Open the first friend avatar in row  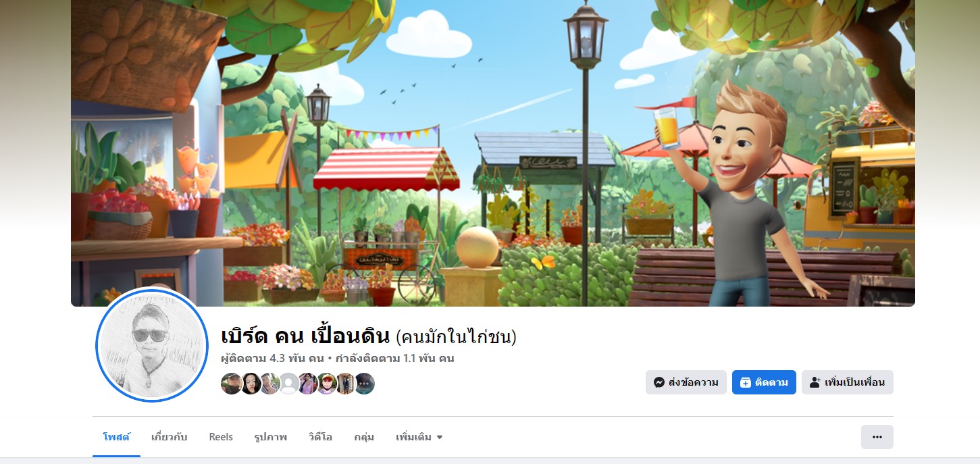tap(232, 384)
